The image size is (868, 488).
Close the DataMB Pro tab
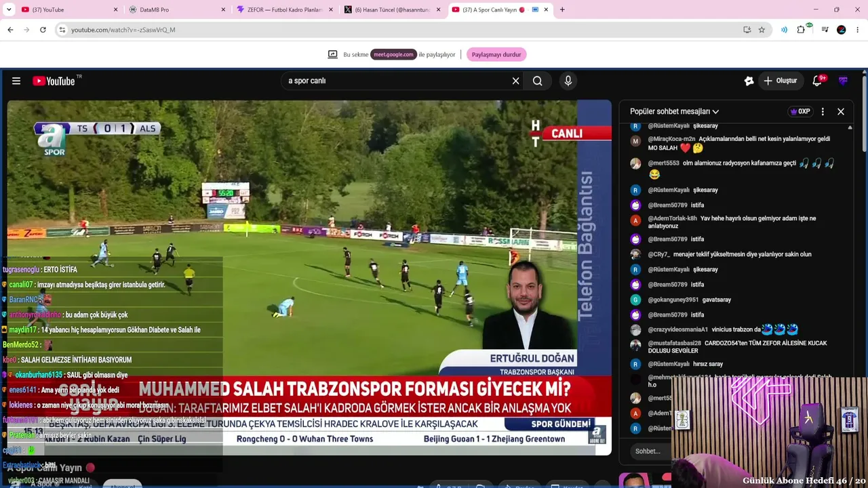(223, 9)
